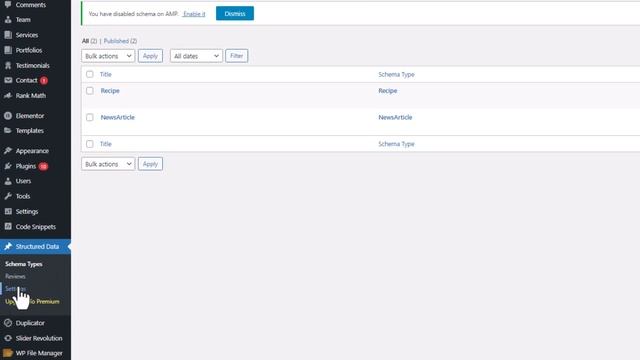Click the Services sidebar icon
Screen dimensions: 640x360
point(8,35)
